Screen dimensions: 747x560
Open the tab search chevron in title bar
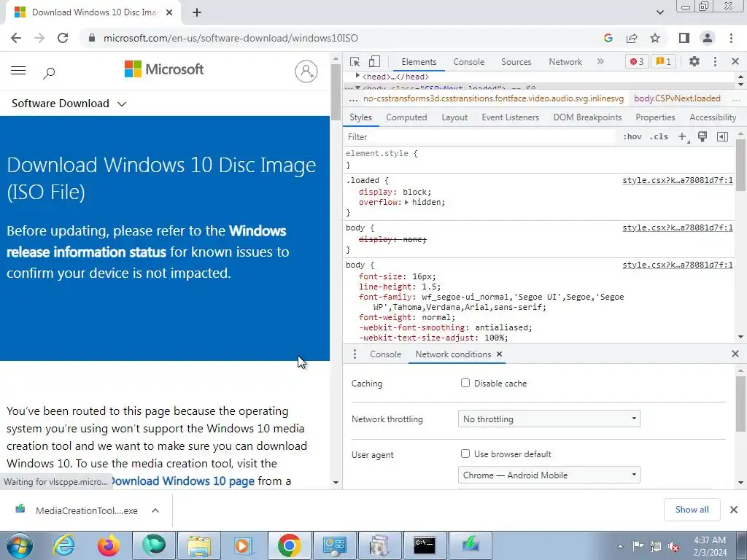(659, 12)
